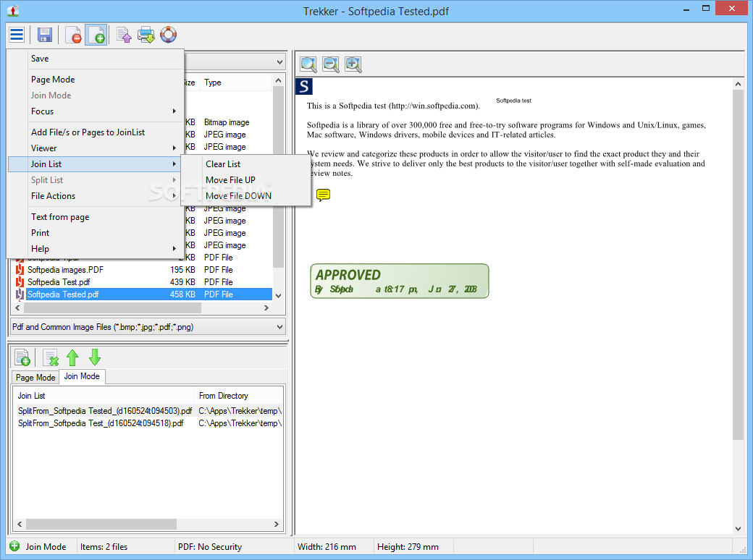Click the add page icon with green plus
The width and height of the screenshot is (753, 560).
[x=96, y=35]
